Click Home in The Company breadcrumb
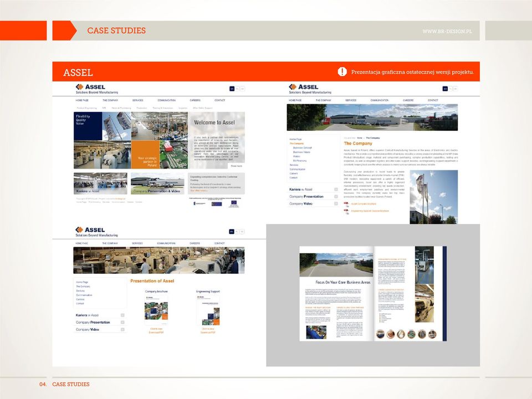Image resolution: width=532 pixels, height=399 pixels. (x=360, y=138)
